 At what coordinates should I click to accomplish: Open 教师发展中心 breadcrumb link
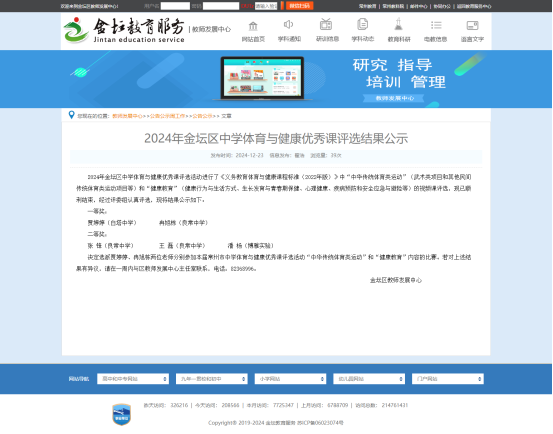coord(127,116)
